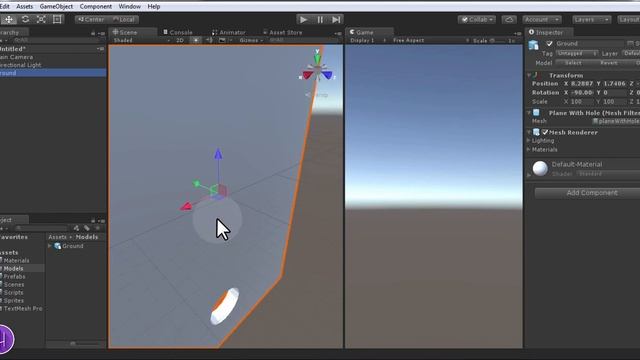This screenshot has width=640, height=360.
Task: Open the Account dropdown
Action: 542,20
